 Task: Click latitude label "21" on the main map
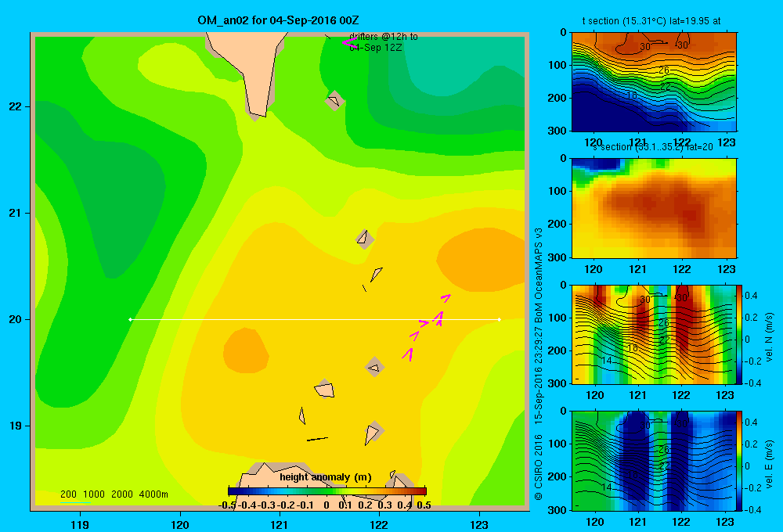pos(16,213)
